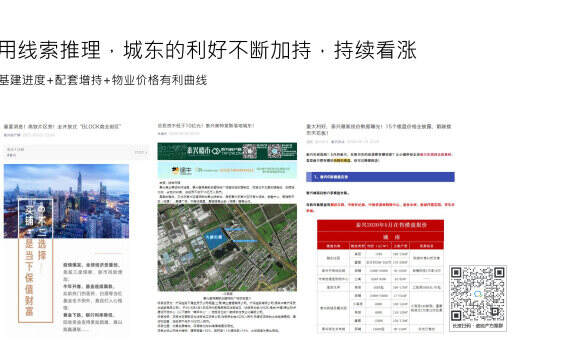This screenshot has height=360, width=570.
Task: Click the right article's two-line headline
Action: tap(379, 129)
